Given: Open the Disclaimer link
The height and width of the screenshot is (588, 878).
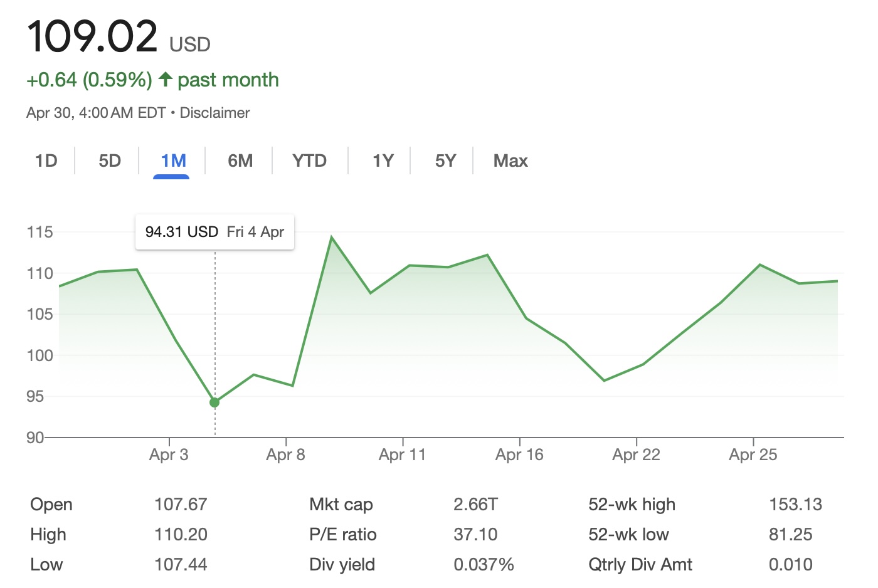Looking at the screenshot, I should pos(214,113).
